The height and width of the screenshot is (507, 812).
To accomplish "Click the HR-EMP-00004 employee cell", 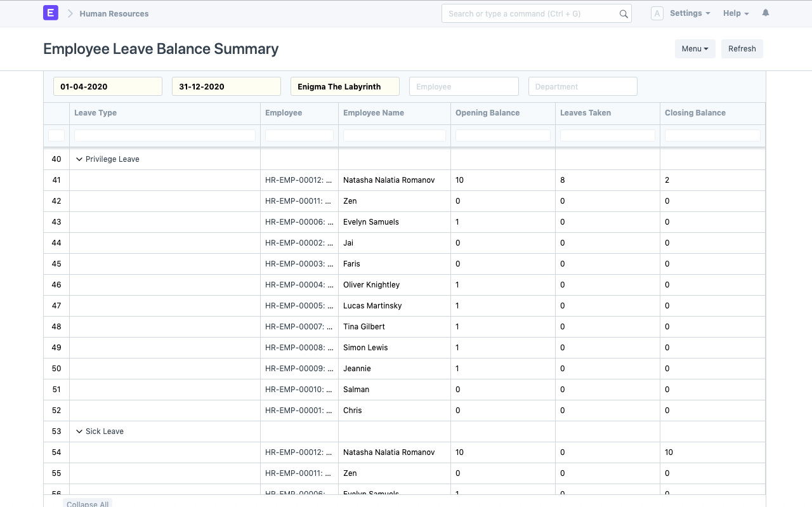I will click(x=299, y=285).
